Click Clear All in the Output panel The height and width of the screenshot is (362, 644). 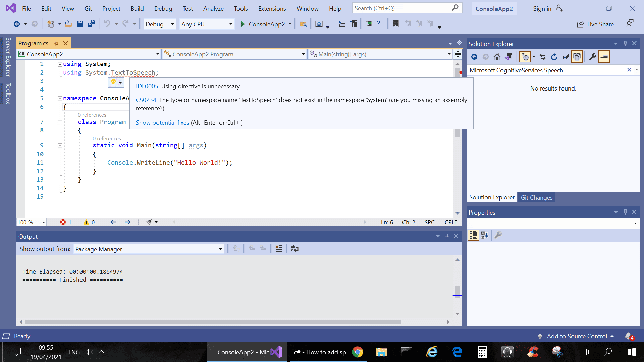(x=279, y=249)
